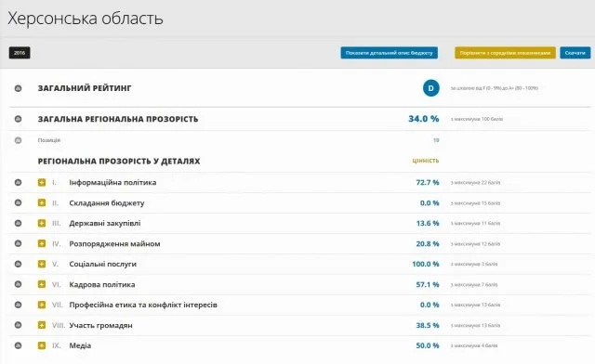
Task: Click the 57.1 % value
Action: (428, 284)
